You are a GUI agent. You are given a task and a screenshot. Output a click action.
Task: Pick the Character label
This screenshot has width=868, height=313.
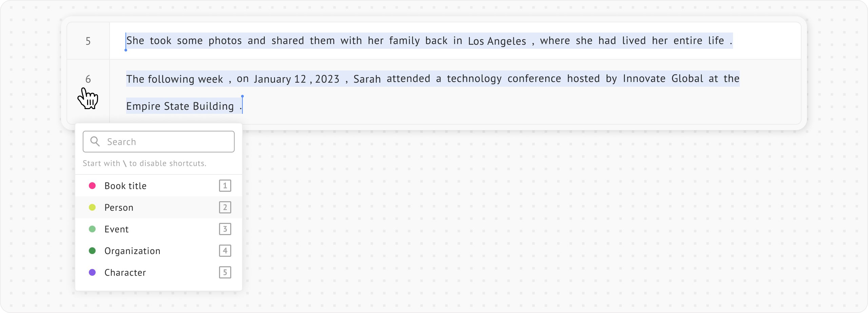point(125,272)
